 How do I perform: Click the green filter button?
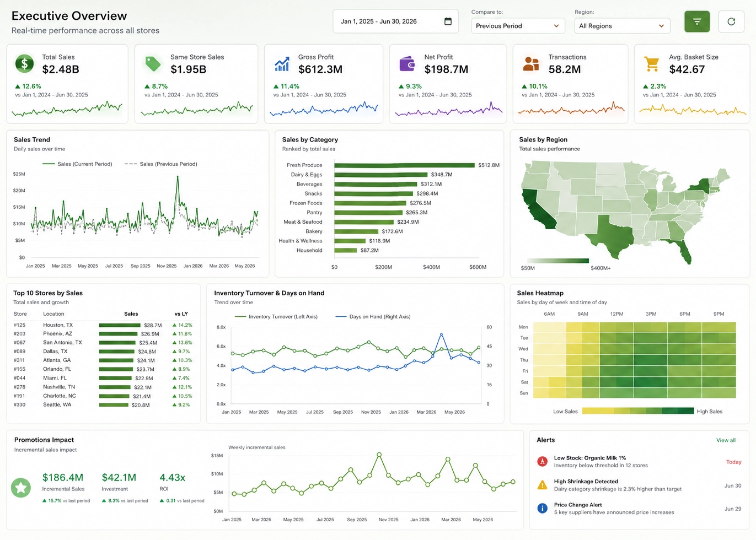coord(697,21)
